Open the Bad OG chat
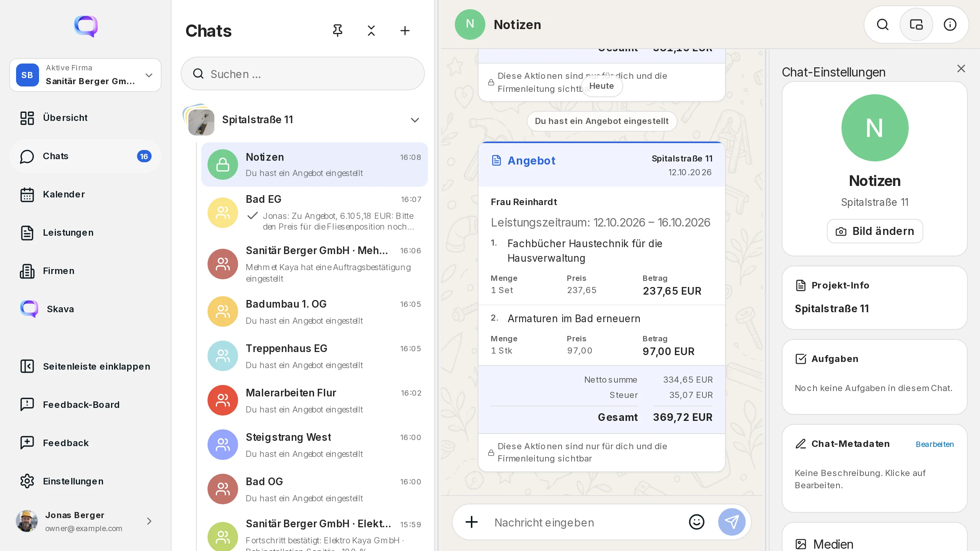This screenshot has height=551, width=980. pyautogui.click(x=314, y=489)
